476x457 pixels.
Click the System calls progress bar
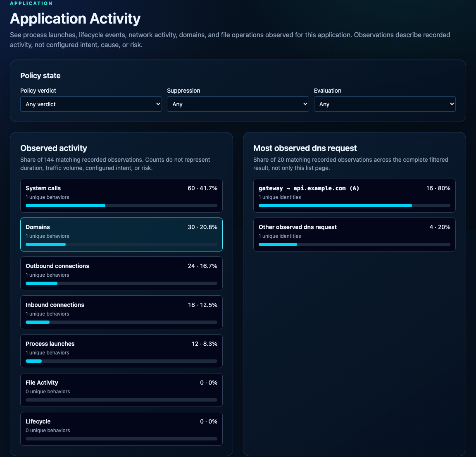click(121, 206)
